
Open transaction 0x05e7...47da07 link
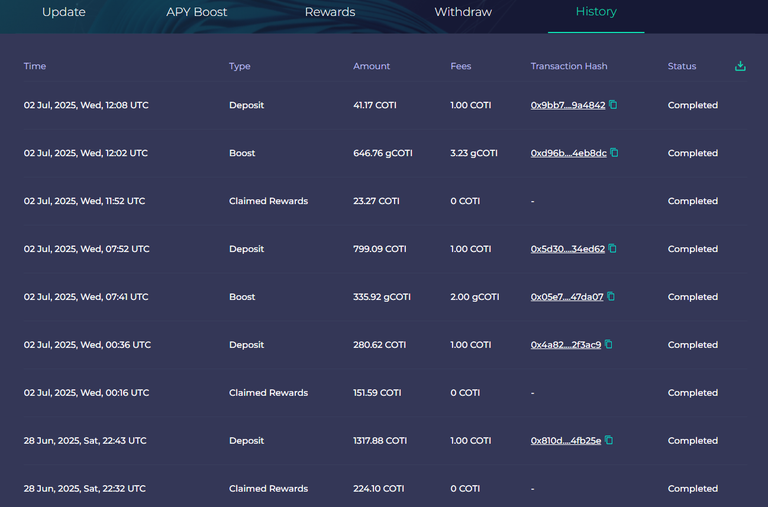tap(567, 297)
